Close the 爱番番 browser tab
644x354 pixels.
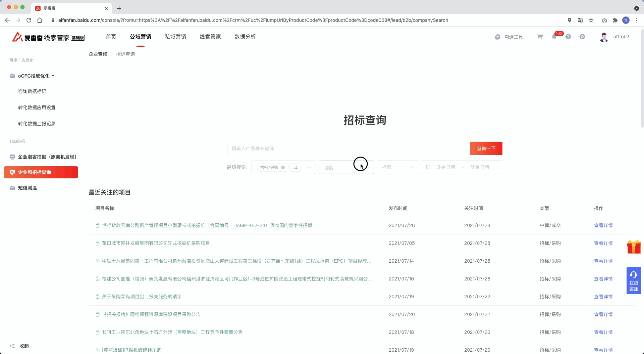pos(106,8)
